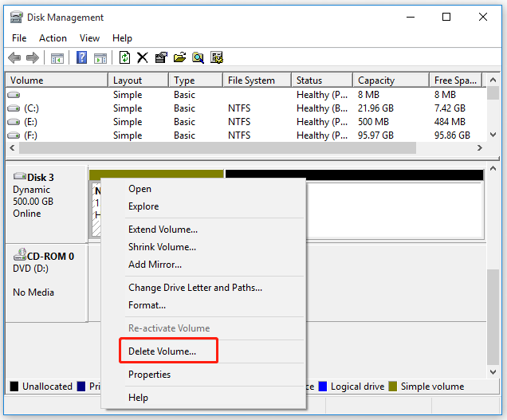The image size is (507, 420).
Task: Click the 7.42 GB free space cell
Action: [450, 108]
